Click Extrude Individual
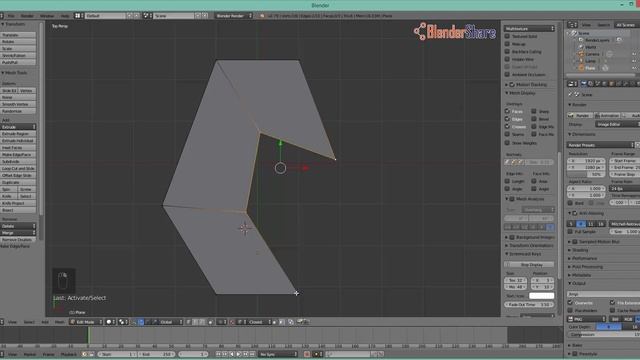Viewport: 640px width, 360px height. tap(18, 141)
